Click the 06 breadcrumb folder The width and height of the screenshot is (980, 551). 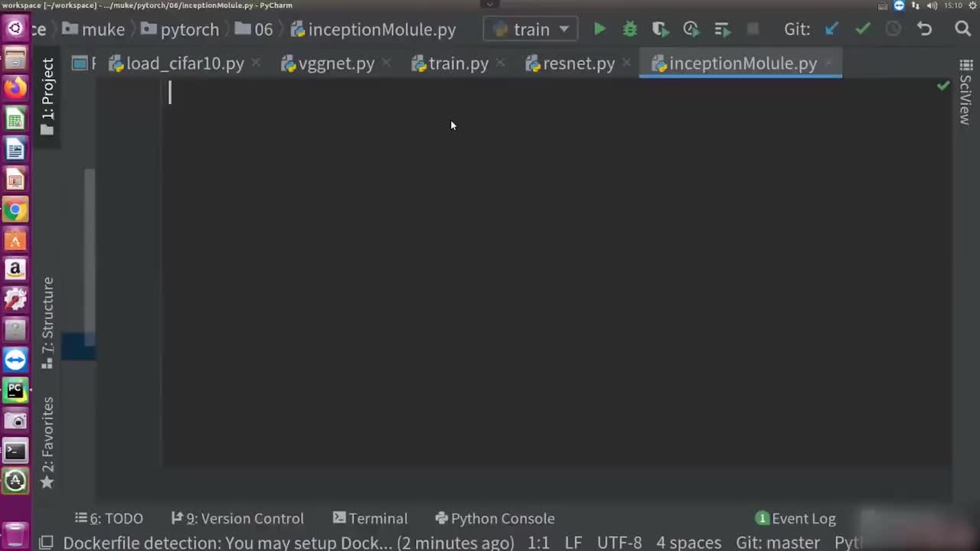pos(253,29)
